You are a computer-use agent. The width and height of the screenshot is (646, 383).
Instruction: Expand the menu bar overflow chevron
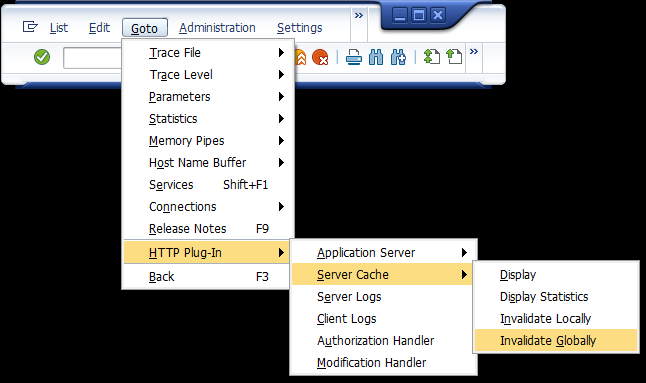pyautogui.click(x=359, y=16)
